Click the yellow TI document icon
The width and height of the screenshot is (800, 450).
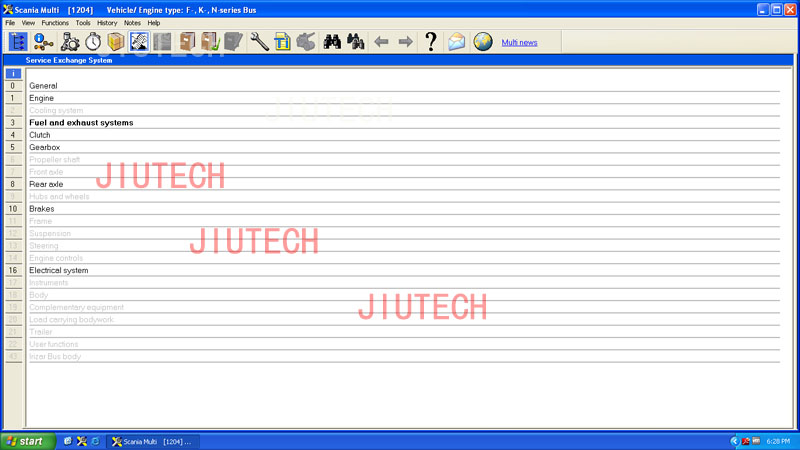[x=282, y=42]
